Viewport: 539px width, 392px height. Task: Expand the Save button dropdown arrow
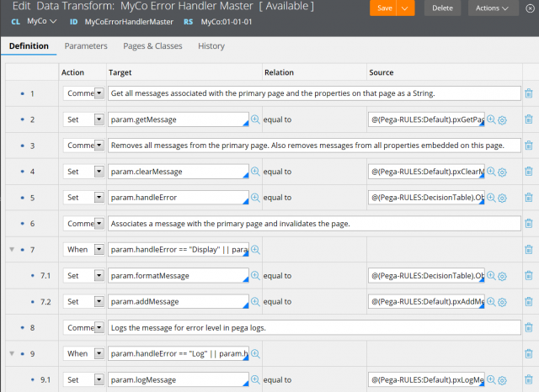click(x=407, y=8)
